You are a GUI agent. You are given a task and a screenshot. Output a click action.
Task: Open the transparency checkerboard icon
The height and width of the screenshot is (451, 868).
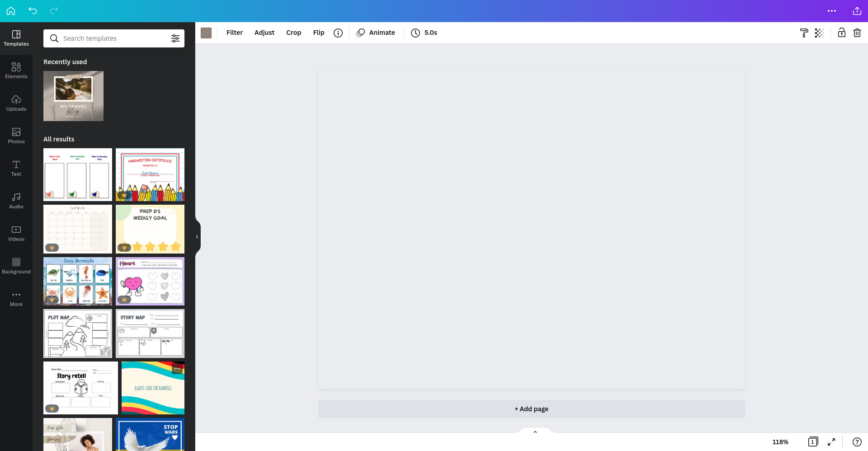tap(819, 33)
